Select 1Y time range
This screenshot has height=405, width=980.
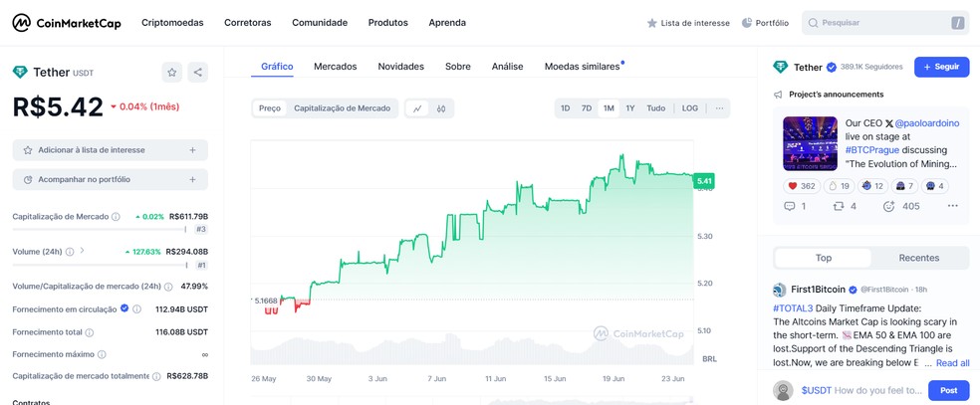630,108
